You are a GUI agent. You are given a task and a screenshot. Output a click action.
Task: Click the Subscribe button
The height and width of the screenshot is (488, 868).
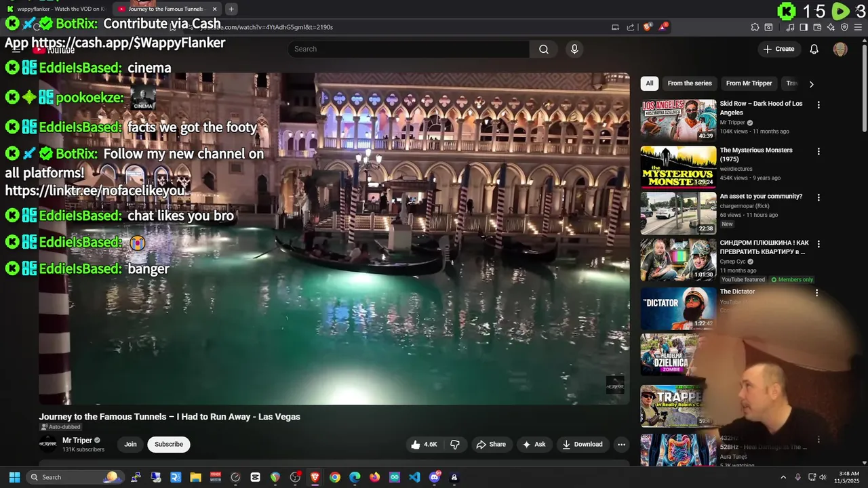click(x=169, y=445)
